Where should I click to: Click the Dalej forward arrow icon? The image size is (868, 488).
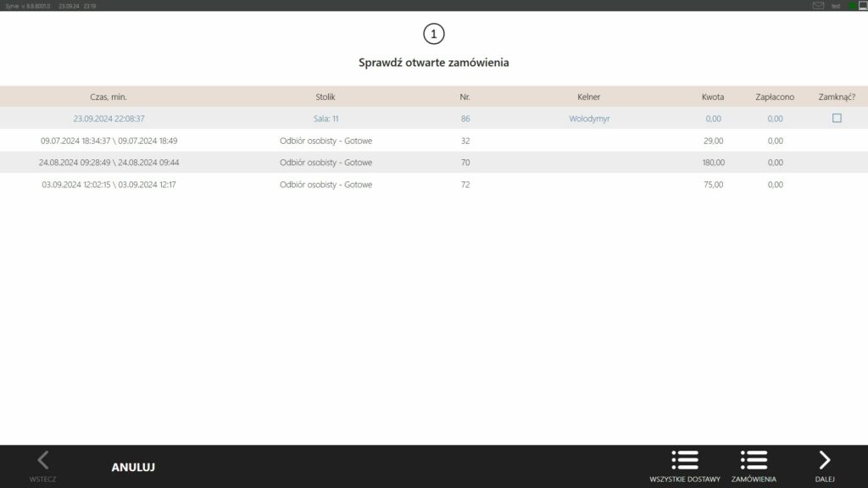click(825, 461)
